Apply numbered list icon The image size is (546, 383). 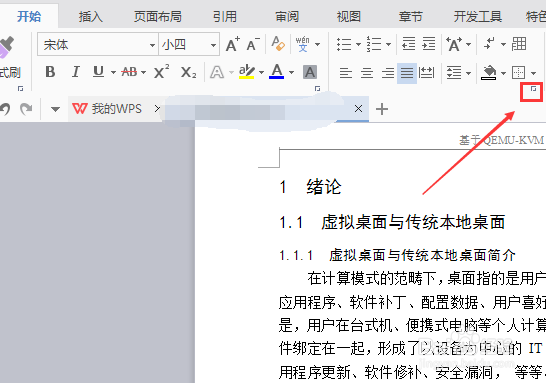coord(374,44)
